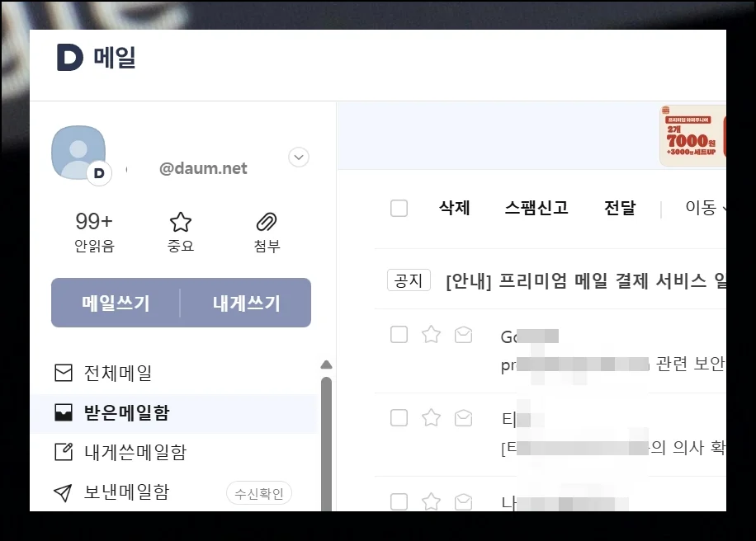Click envelope read icon on second email
The height and width of the screenshot is (541, 756).
coord(464,417)
